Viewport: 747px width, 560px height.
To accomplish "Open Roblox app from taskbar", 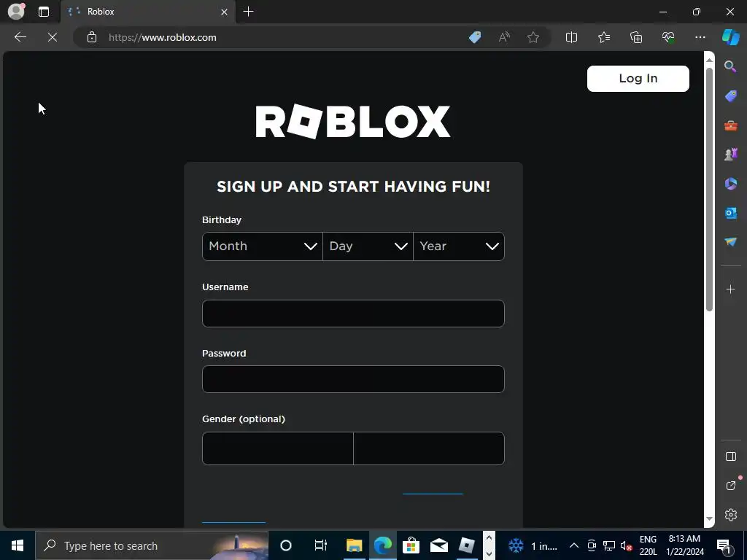I will tap(467, 545).
